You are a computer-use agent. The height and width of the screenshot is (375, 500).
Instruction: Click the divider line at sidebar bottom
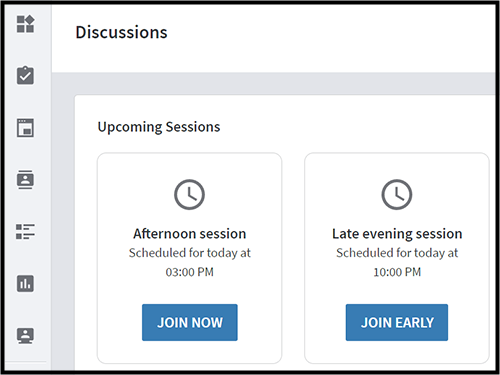tap(26, 362)
